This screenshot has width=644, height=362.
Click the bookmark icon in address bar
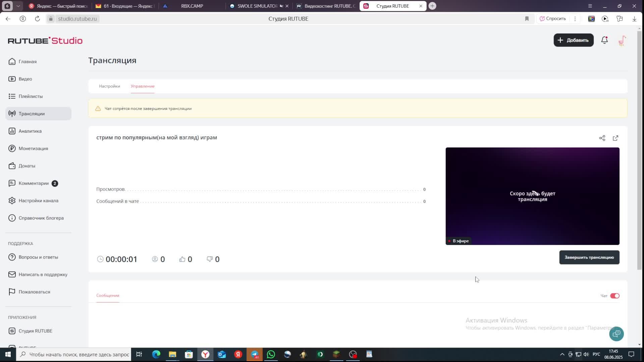[527, 19]
